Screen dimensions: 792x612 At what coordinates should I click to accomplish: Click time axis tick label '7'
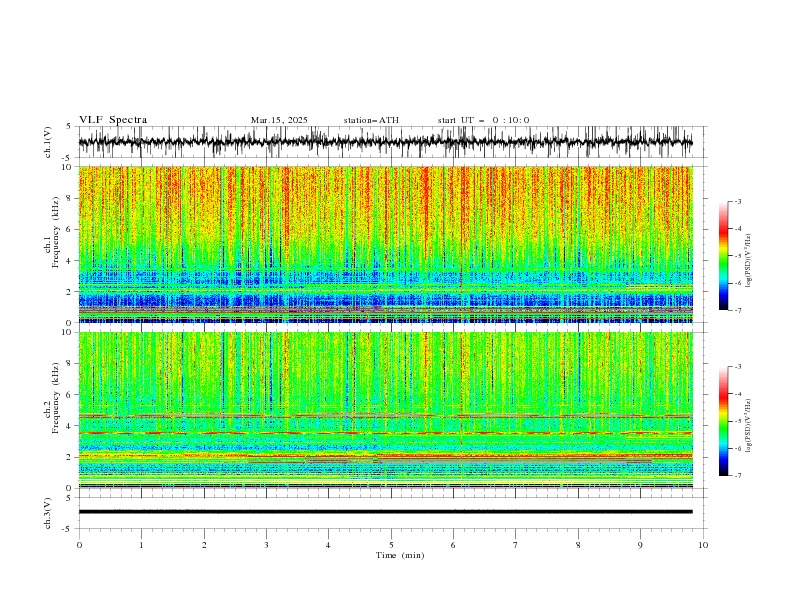[516, 545]
